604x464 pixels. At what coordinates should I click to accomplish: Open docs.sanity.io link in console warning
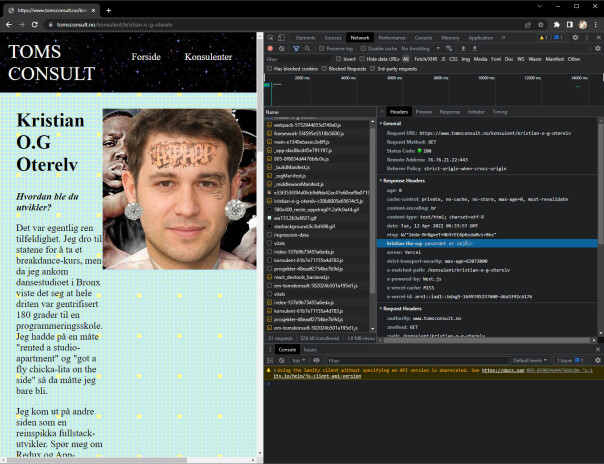point(503,370)
